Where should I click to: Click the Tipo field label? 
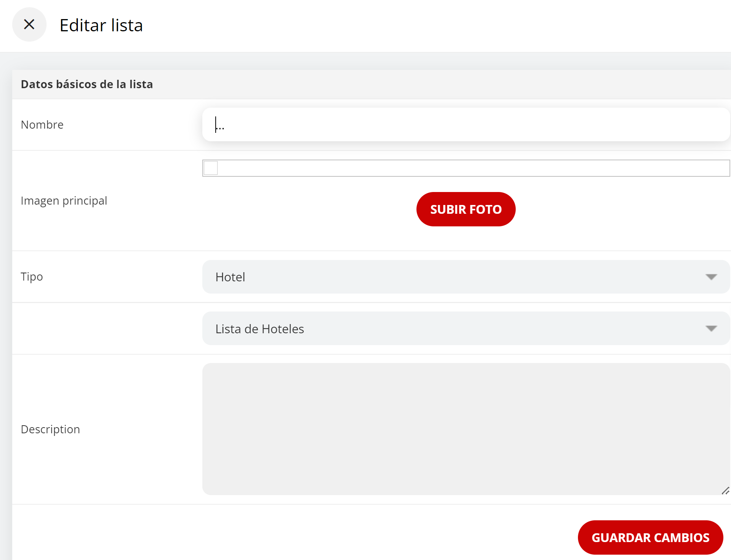(x=32, y=276)
